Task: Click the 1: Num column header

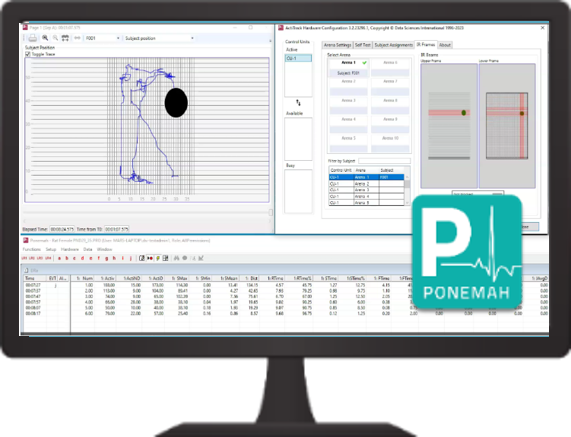Action: click(x=83, y=278)
